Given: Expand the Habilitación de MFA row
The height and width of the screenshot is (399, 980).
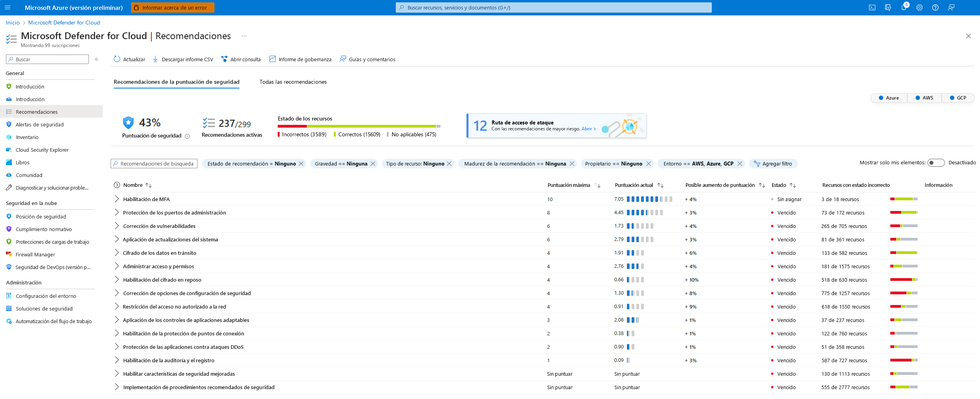Looking at the screenshot, I should click(117, 199).
